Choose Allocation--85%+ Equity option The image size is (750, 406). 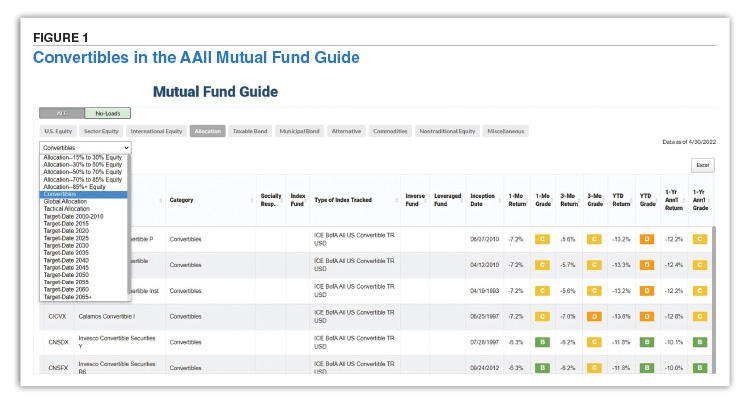(x=83, y=187)
